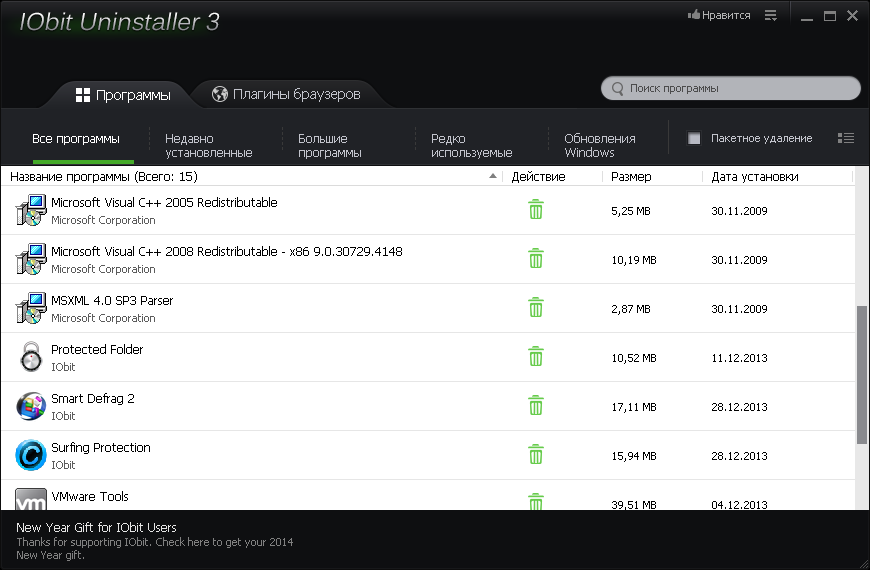Uninstall Microsoft Visual C++ 2005 via trash icon
This screenshot has height=570, width=870.
pyautogui.click(x=535, y=209)
